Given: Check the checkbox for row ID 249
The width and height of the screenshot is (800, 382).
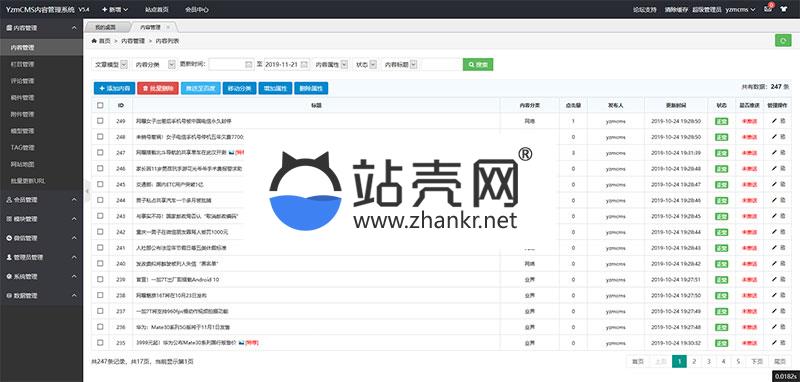Looking at the screenshot, I should [100, 121].
